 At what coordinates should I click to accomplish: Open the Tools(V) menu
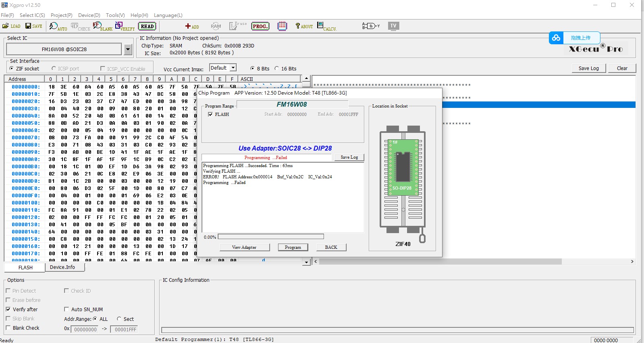coord(115,15)
